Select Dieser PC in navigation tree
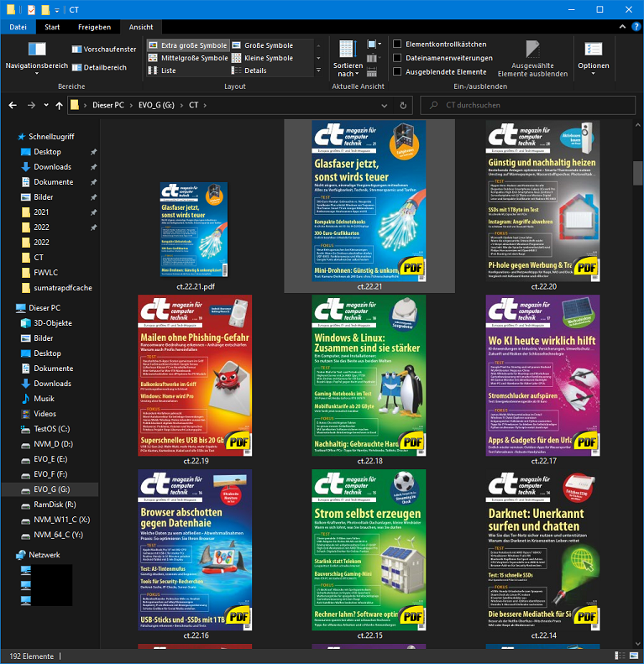644x664 pixels. coord(44,308)
